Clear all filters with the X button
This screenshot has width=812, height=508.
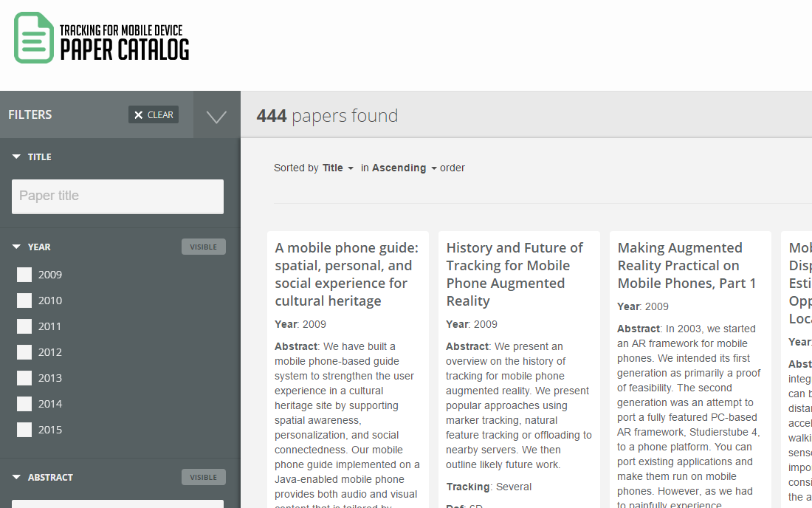(x=154, y=115)
